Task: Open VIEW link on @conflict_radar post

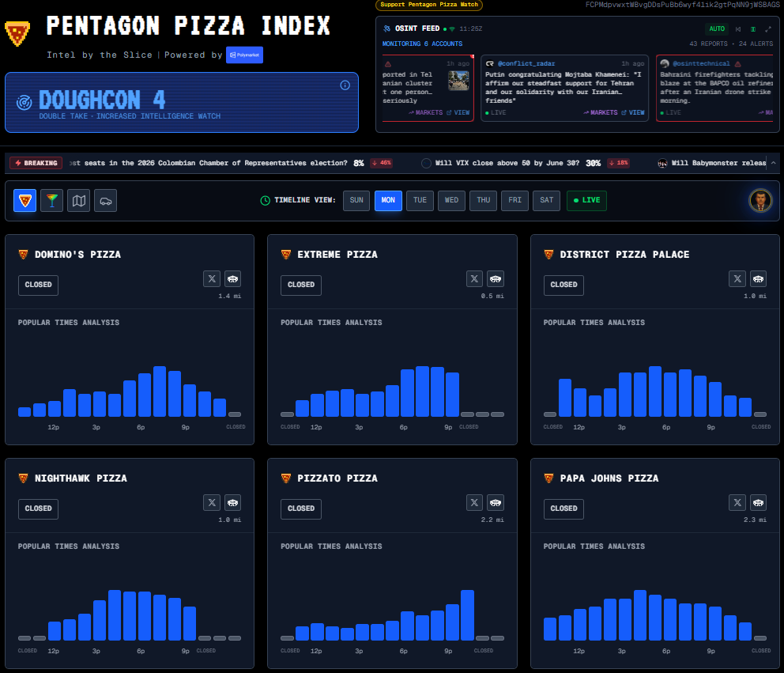Action: coord(632,112)
